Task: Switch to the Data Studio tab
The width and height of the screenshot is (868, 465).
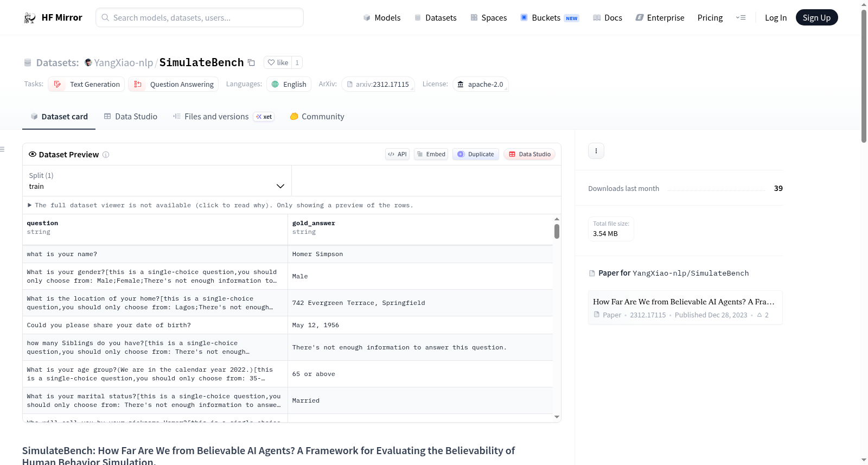Action: click(x=131, y=117)
